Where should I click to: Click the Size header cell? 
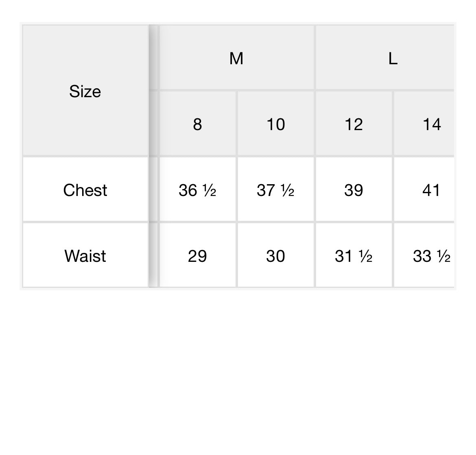tap(85, 91)
